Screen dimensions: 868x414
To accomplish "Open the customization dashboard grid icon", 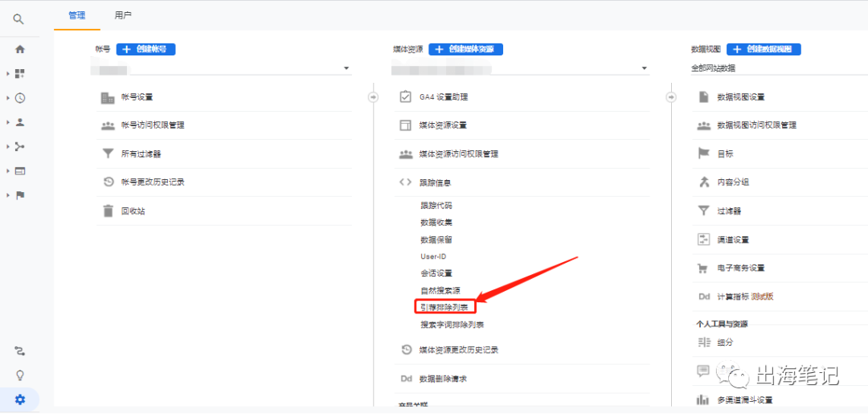I will point(20,74).
